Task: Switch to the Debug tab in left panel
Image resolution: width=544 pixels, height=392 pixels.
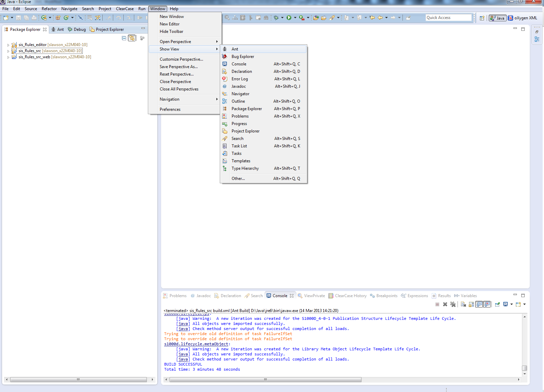Action: tap(77, 29)
